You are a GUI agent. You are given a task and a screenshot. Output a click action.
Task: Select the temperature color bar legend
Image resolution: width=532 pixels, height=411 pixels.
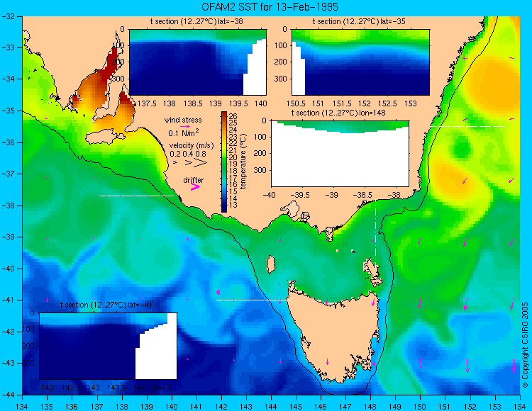click(x=224, y=162)
